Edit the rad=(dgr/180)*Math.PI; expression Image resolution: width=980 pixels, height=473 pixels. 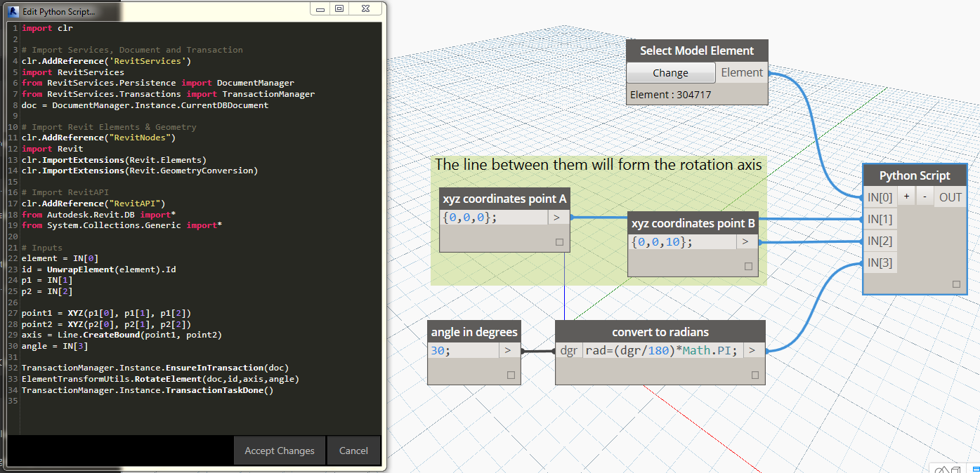click(x=662, y=350)
